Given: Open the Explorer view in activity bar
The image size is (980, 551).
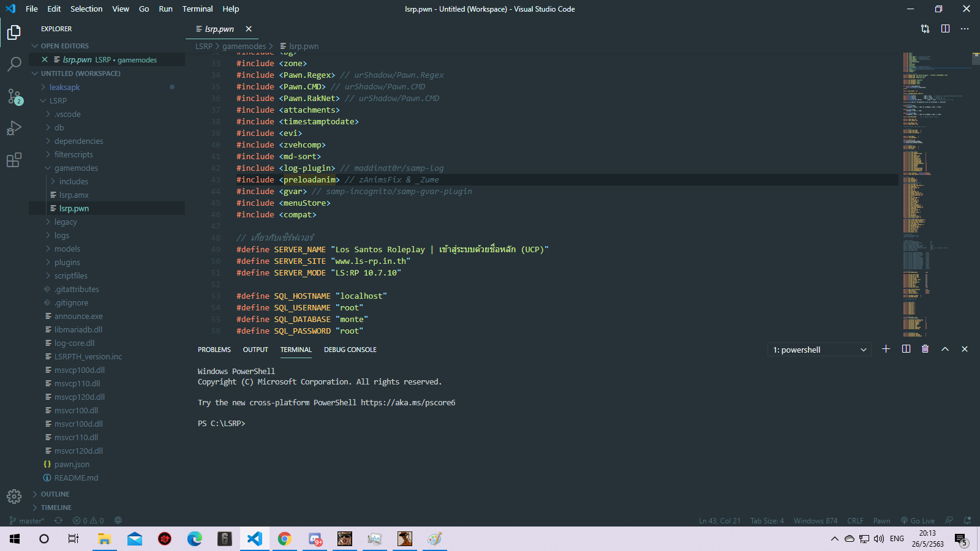Looking at the screenshot, I should click(x=14, y=32).
